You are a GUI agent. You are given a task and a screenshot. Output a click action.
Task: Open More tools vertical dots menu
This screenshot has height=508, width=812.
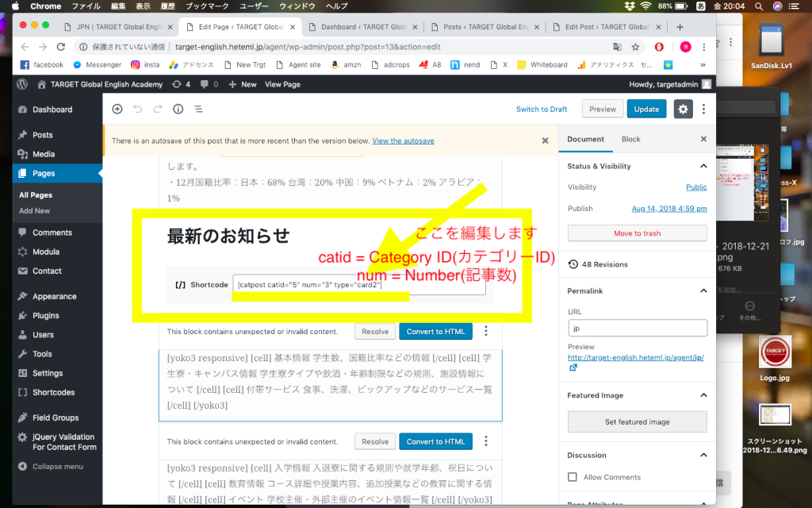click(703, 109)
